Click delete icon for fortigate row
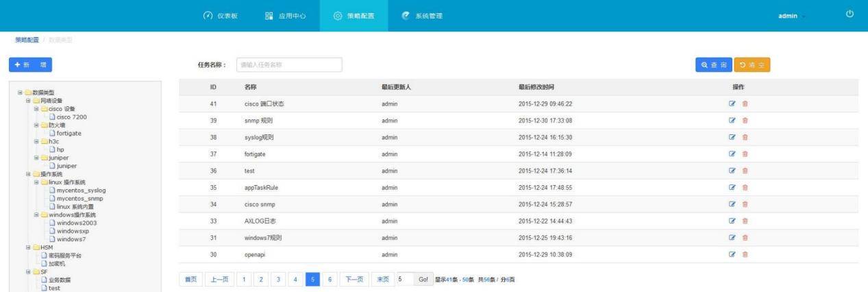This screenshot has width=868, height=292. [x=745, y=154]
